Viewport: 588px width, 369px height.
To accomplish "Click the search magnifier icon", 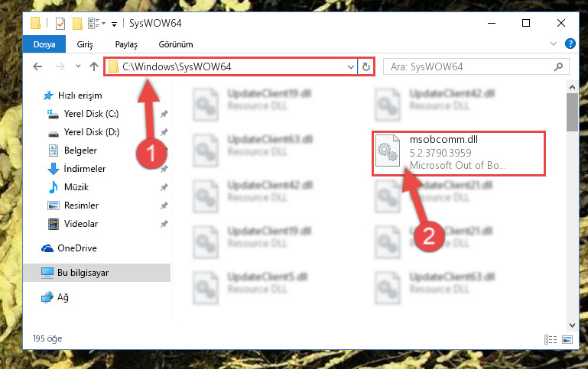I will click(x=558, y=66).
